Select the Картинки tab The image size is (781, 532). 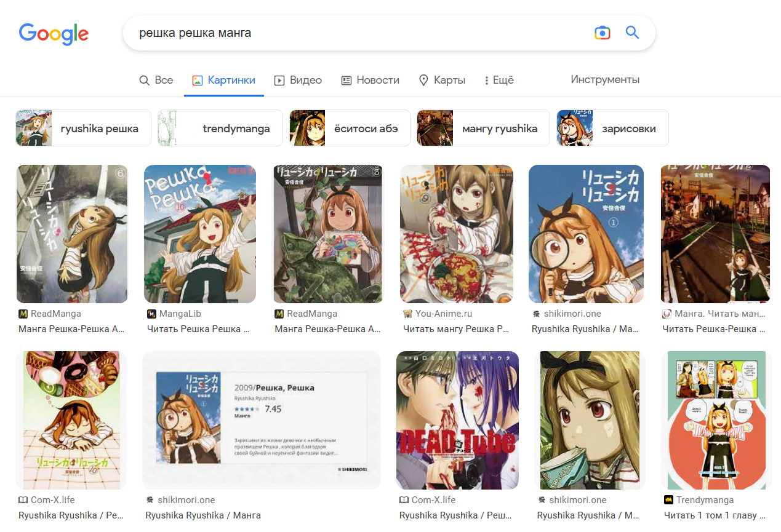[224, 80]
